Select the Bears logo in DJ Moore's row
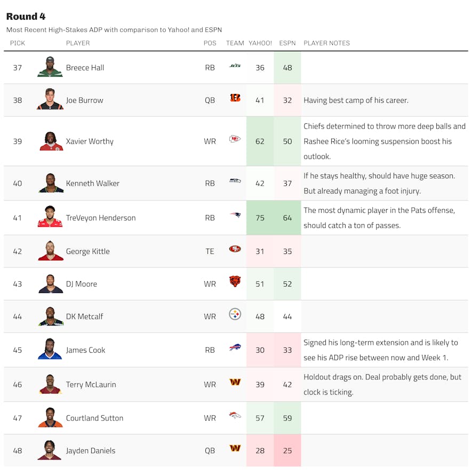 tap(235, 281)
